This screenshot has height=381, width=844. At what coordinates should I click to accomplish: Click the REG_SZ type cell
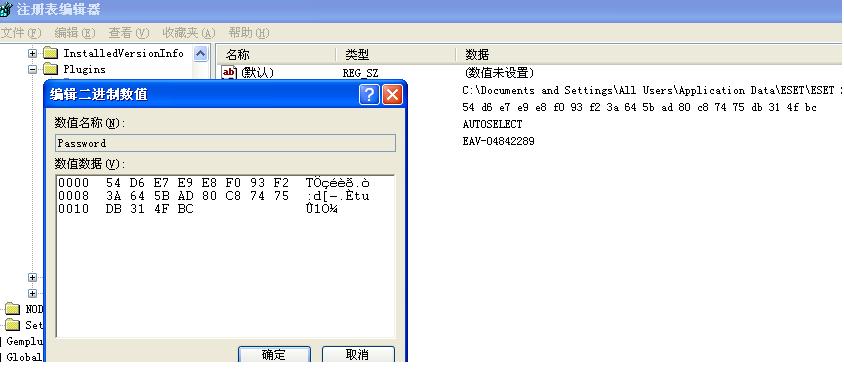click(x=360, y=73)
